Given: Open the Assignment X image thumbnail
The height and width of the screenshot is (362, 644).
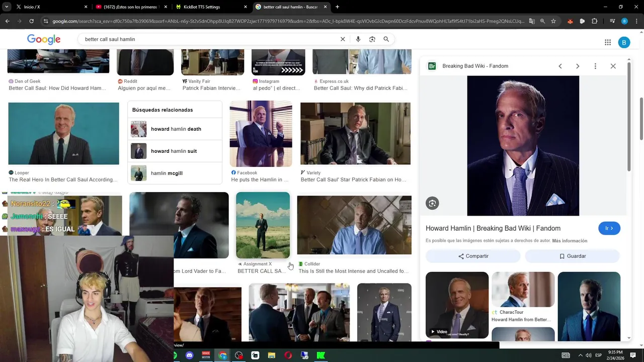Looking at the screenshot, I should pos(263,225).
